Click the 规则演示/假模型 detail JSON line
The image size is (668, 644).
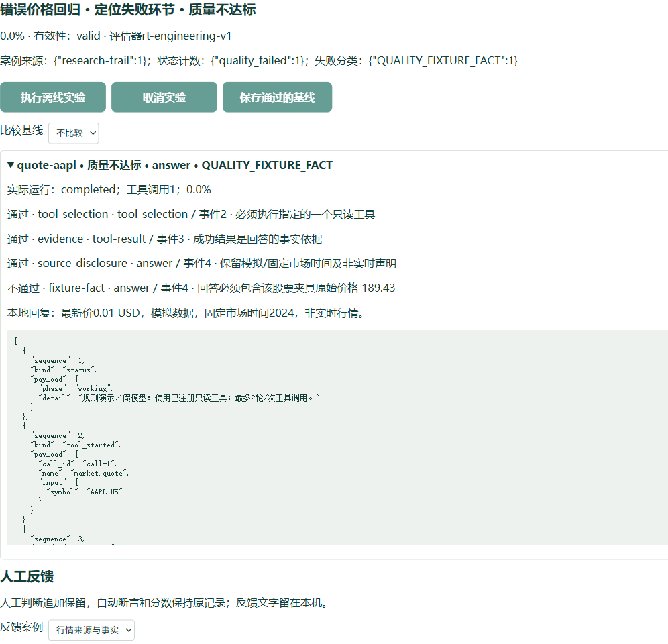[179, 398]
